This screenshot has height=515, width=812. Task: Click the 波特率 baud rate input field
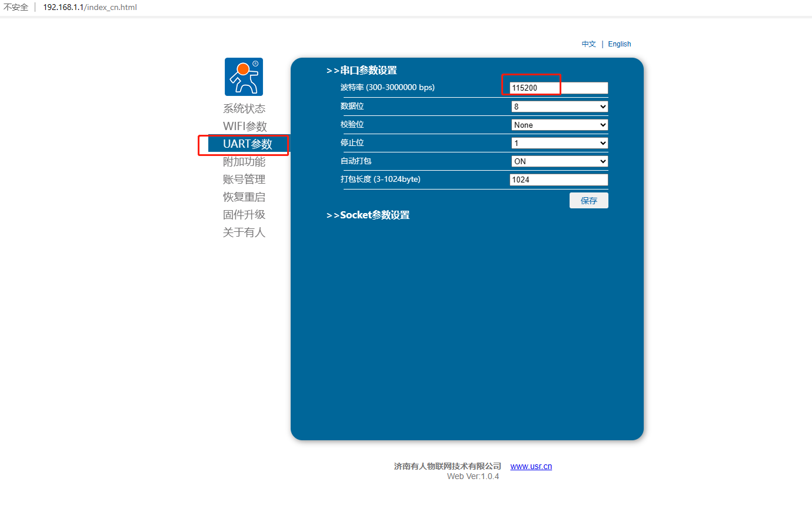(558, 88)
